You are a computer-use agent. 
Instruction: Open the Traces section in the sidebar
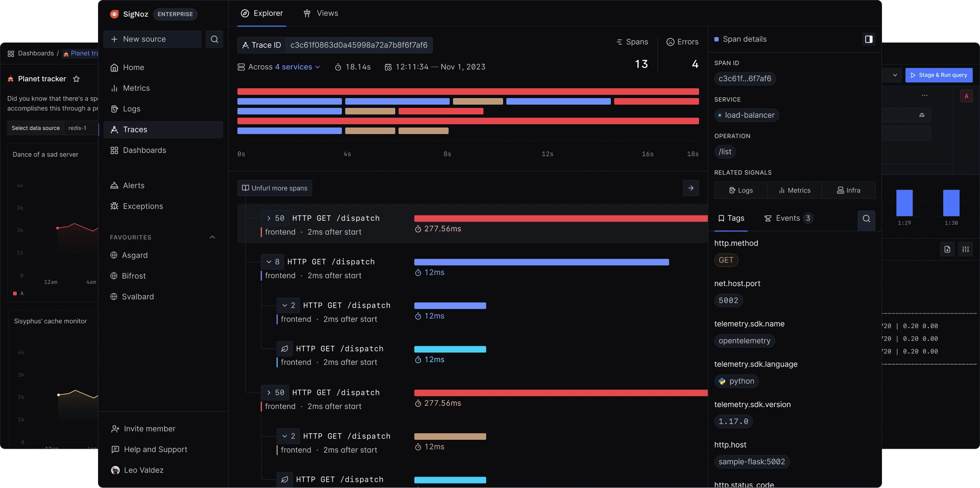(x=135, y=130)
